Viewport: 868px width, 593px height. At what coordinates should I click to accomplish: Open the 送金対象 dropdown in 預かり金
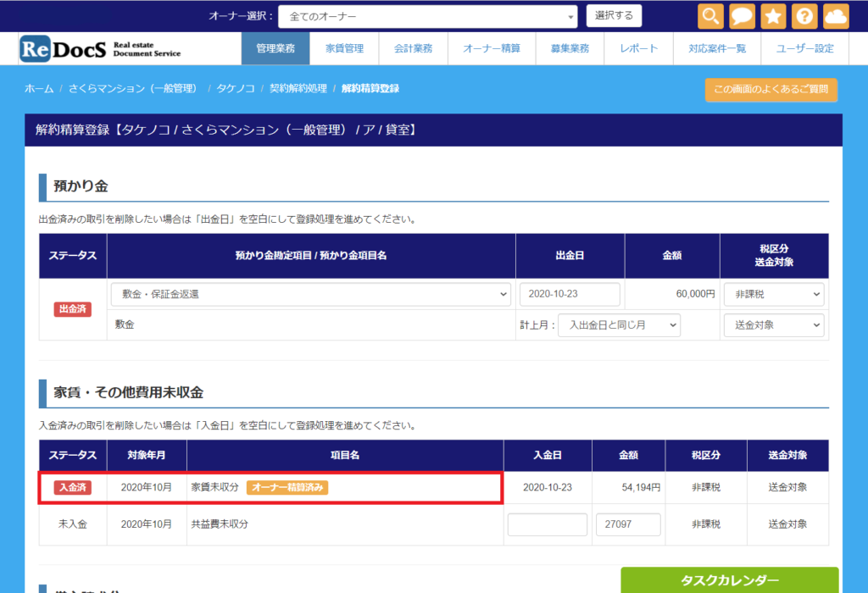pyautogui.click(x=774, y=325)
